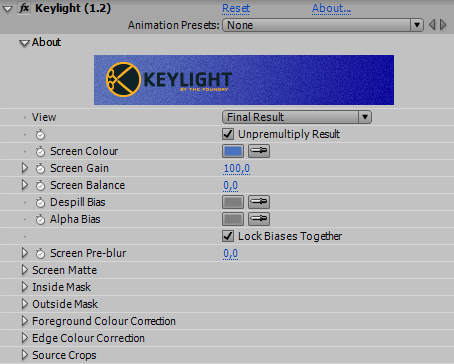454x364 pixels.
Task: Expand the Screen Matte group
Action: tap(24, 270)
